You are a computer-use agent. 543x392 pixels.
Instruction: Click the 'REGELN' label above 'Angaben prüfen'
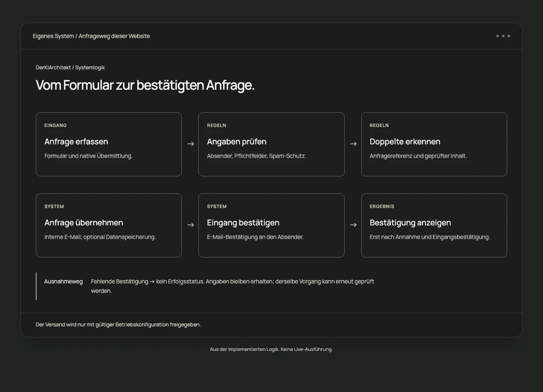coord(216,126)
